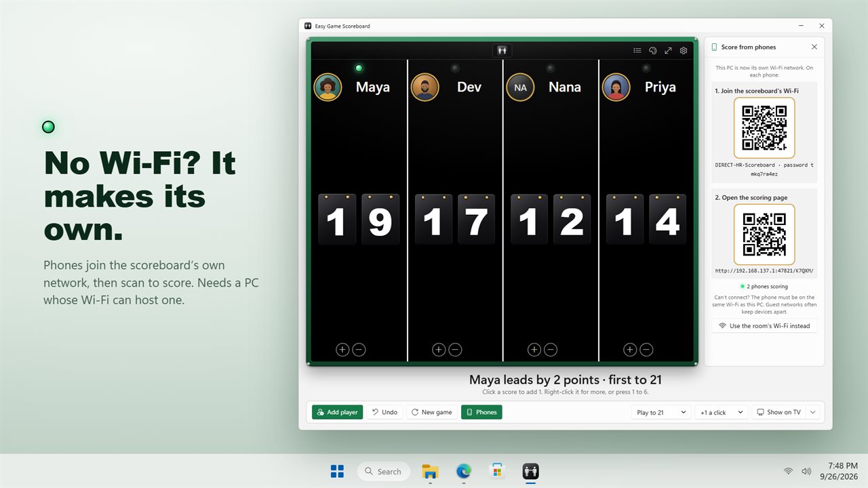868x488 pixels.
Task: Click the two-player logo at scoreboard top
Action: coord(502,50)
